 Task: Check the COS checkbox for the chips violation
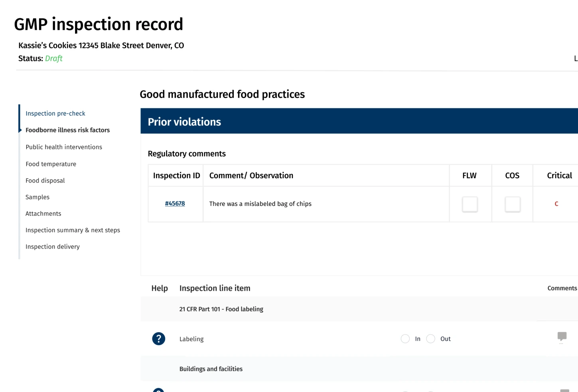[512, 204]
